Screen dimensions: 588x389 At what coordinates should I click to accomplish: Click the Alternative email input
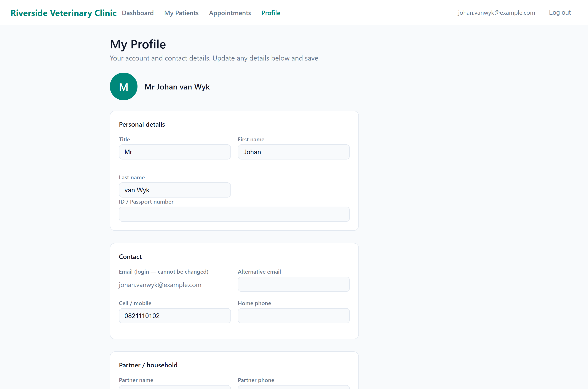pos(294,284)
